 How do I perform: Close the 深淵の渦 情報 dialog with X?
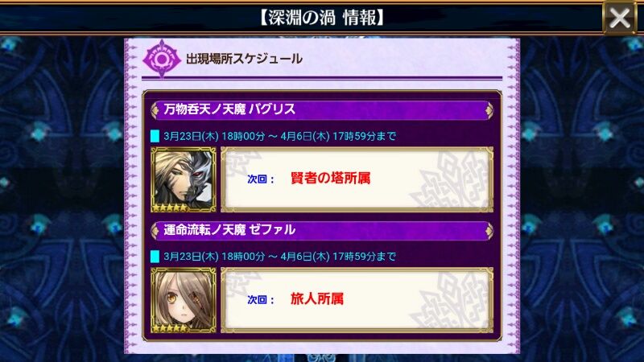[619, 18]
